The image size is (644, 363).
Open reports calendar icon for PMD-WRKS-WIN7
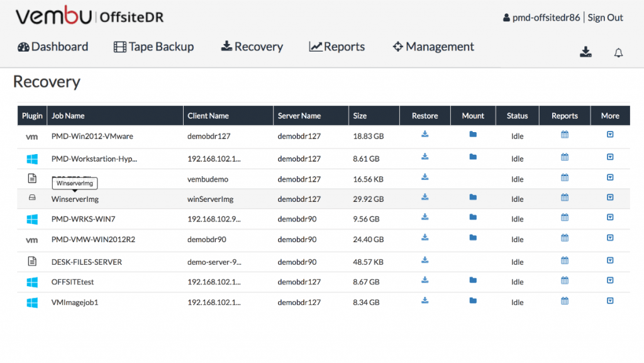coord(565,218)
